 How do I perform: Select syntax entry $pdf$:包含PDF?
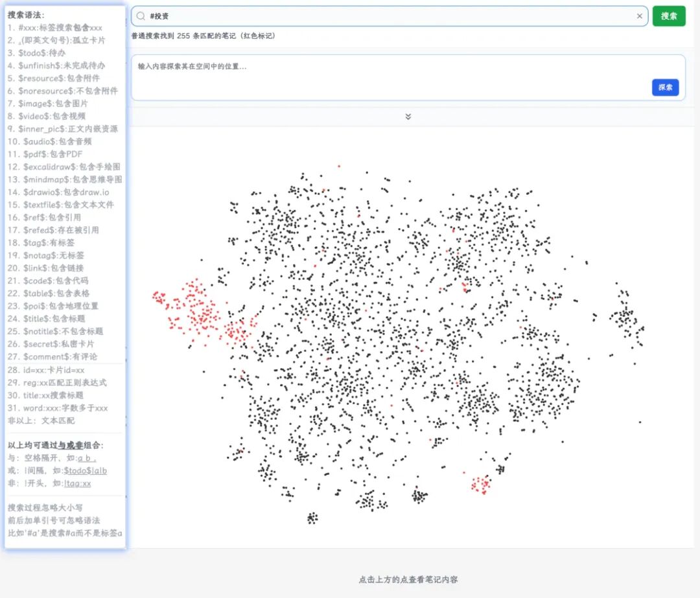(45, 154)
